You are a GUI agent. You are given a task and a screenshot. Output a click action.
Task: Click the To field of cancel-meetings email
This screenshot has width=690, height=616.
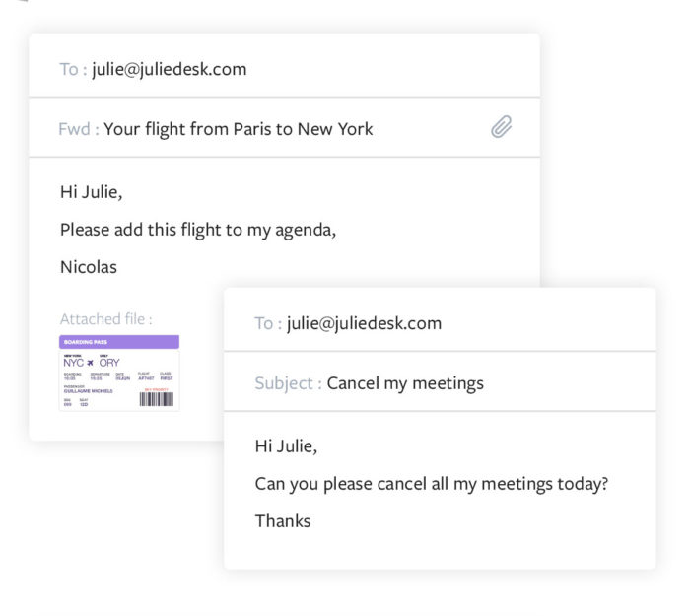click(364, 323)
